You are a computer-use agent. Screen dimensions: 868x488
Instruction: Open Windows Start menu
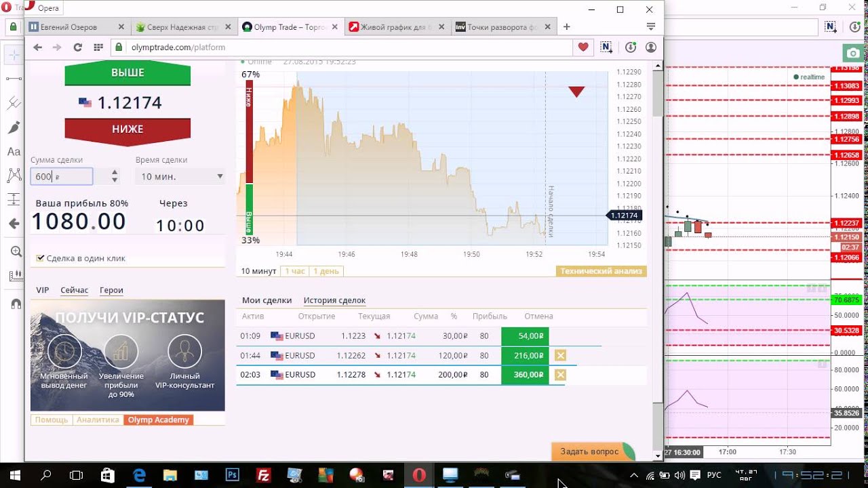pos(15,475)
